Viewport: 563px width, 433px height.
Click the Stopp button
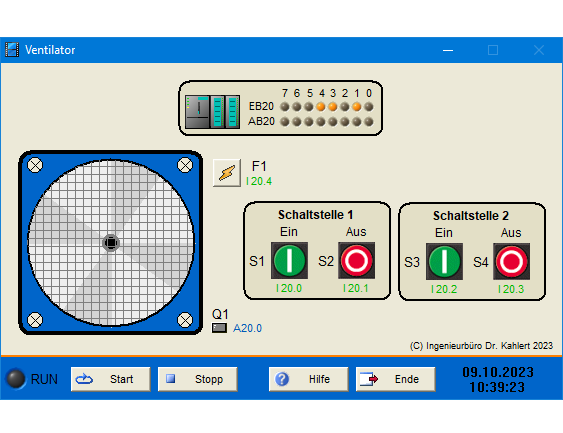pos(197,379)
